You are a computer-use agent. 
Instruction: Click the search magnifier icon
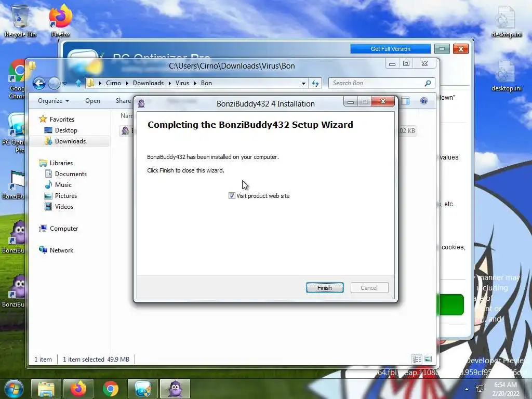pos(428,83)
